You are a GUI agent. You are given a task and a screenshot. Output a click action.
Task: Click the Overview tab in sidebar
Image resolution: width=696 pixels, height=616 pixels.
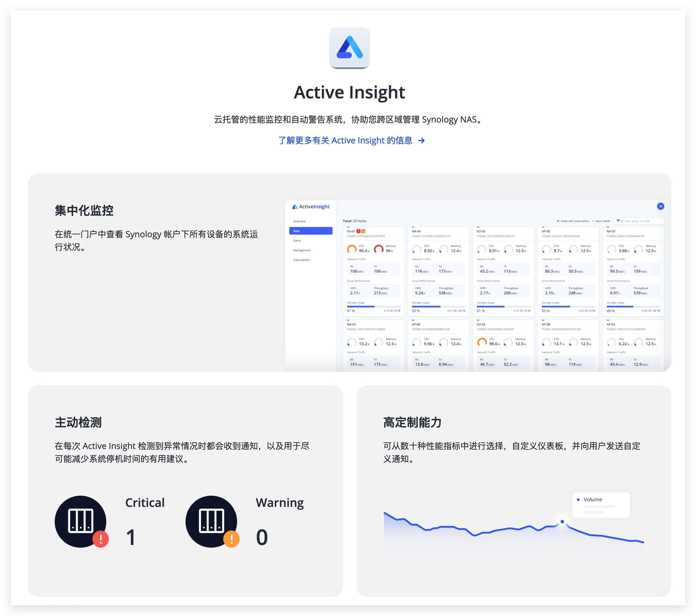point(301,222)
